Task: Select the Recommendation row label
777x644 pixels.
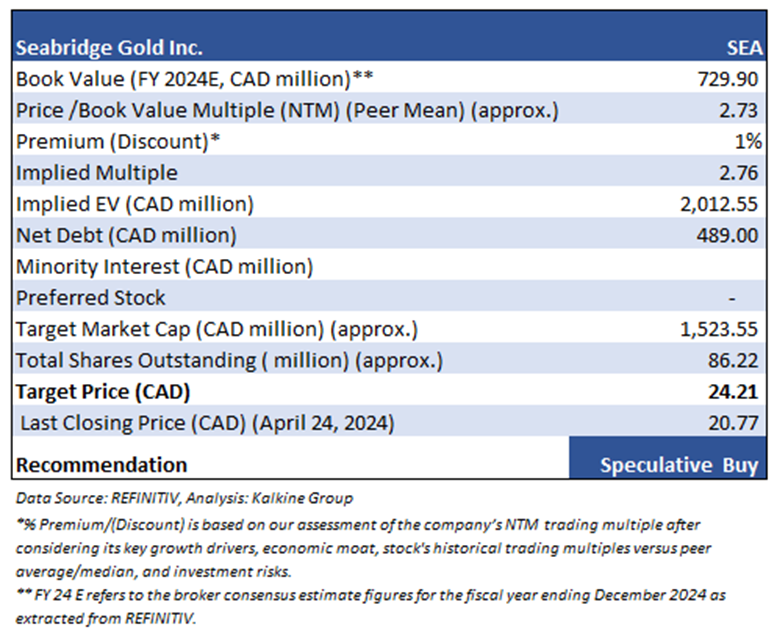Action: [101, 464]
